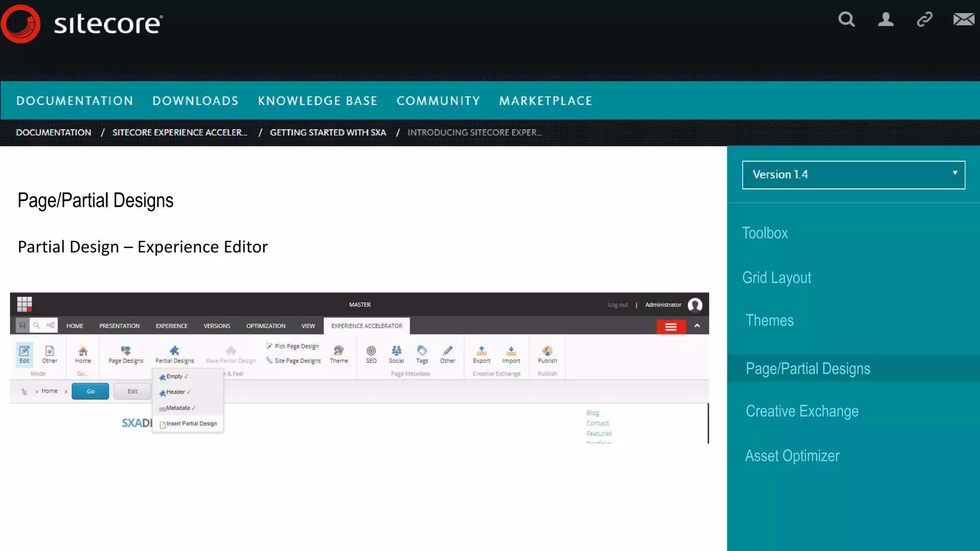Screen dimensions: 980x551
Task: Open the Downloads navigation menu
Action: point(195,101)
